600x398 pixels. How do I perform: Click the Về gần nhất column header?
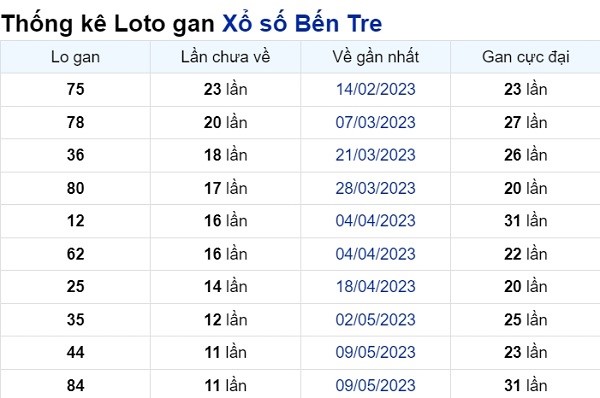click(375, 57)
